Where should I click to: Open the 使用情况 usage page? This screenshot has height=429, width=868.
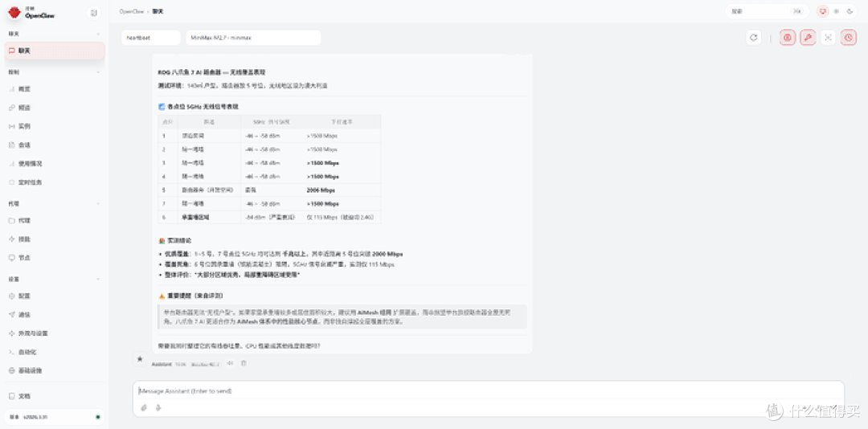pos(55,163)
